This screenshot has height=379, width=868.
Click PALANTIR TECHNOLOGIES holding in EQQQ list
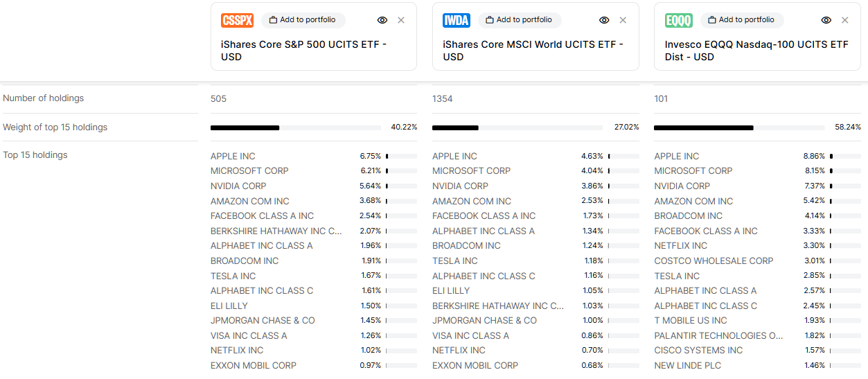coord(719,335)
